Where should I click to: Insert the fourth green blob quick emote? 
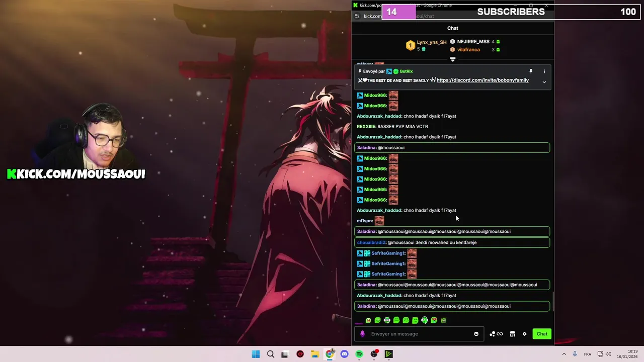point(396,320)
